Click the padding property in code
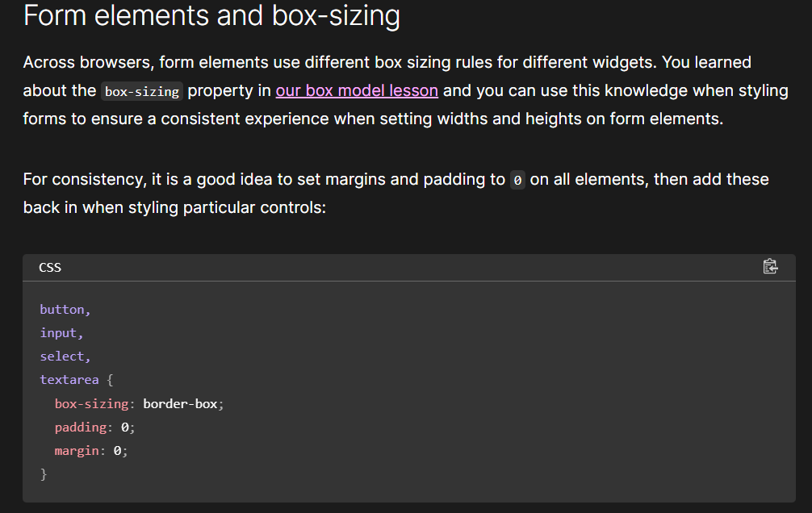Image resolution: width=812 pixels, height=513 pixels. (x=80, y=427)
